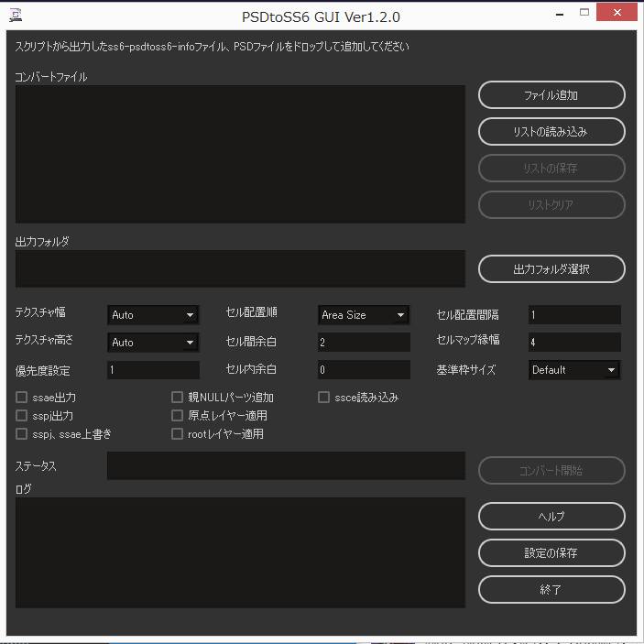
Task: Click the PSDtoSS6 app icon in title bar
Action: [16, 15]
